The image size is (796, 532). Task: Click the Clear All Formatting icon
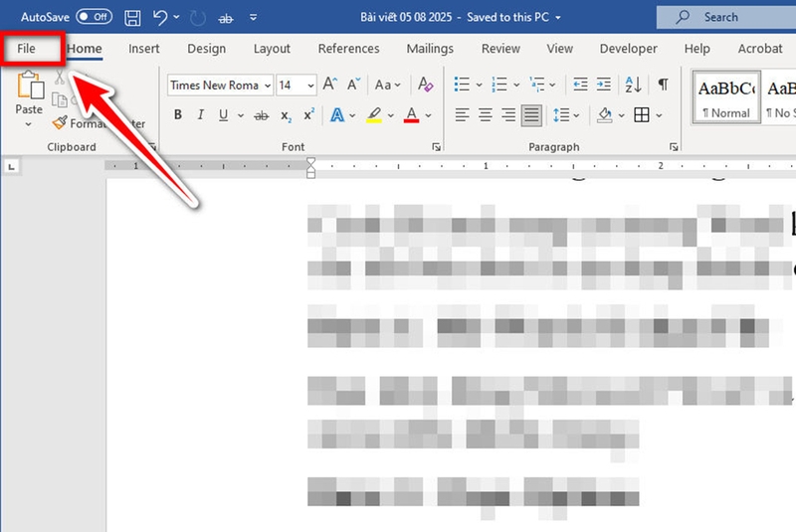[x=426, y=85]
